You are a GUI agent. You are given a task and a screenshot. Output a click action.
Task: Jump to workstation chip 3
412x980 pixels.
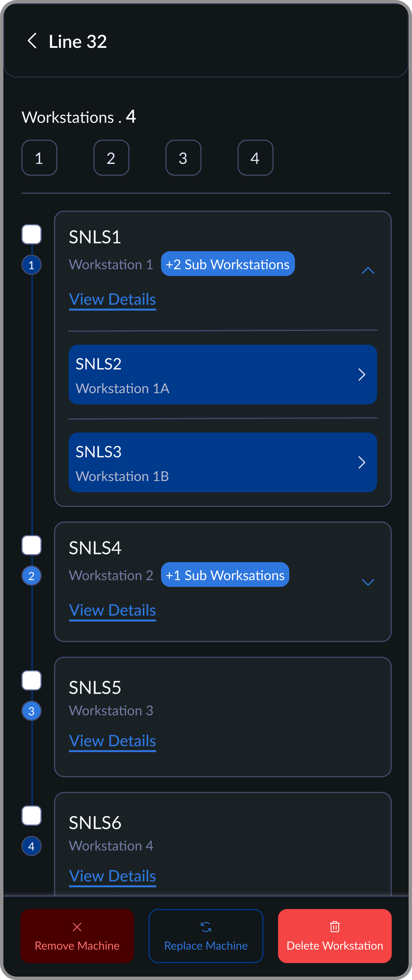tap(183, 158)
